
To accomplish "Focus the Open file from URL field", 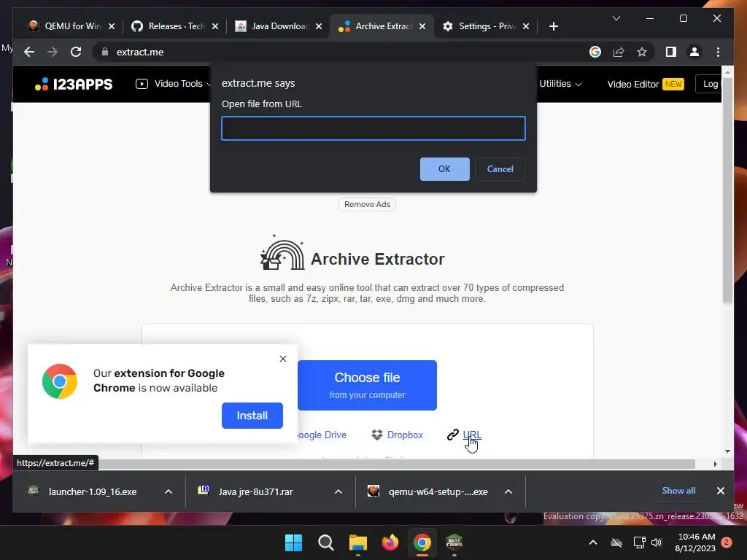I will (x=373, y=128).
